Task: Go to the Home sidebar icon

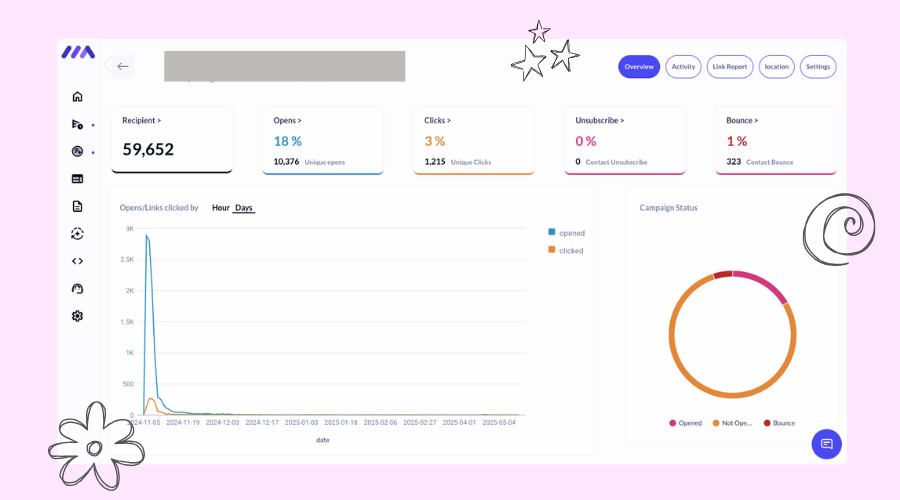Action: (77, 96)
